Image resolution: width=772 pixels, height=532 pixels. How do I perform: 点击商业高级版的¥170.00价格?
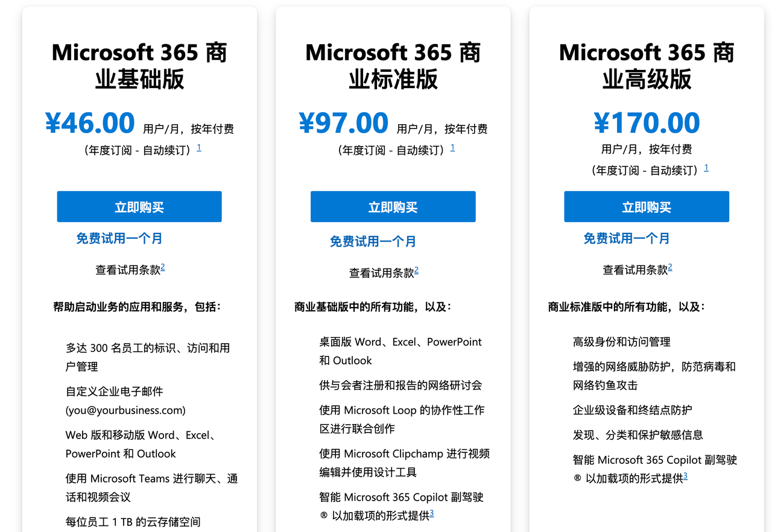pos(648,123)
